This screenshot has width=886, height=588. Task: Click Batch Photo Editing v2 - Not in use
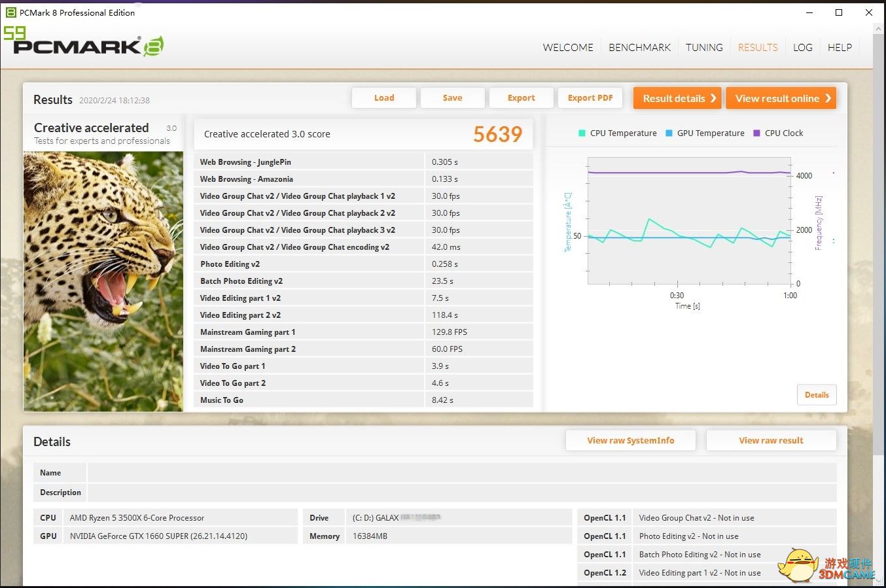click(x=700, y=554)
